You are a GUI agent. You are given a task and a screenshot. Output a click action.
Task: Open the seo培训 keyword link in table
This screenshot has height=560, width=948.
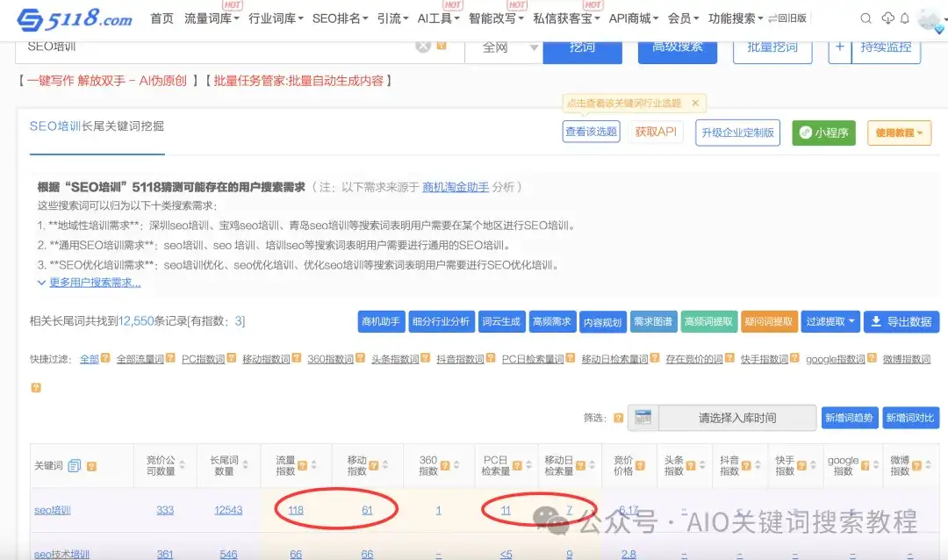click(x=53, y=510)
